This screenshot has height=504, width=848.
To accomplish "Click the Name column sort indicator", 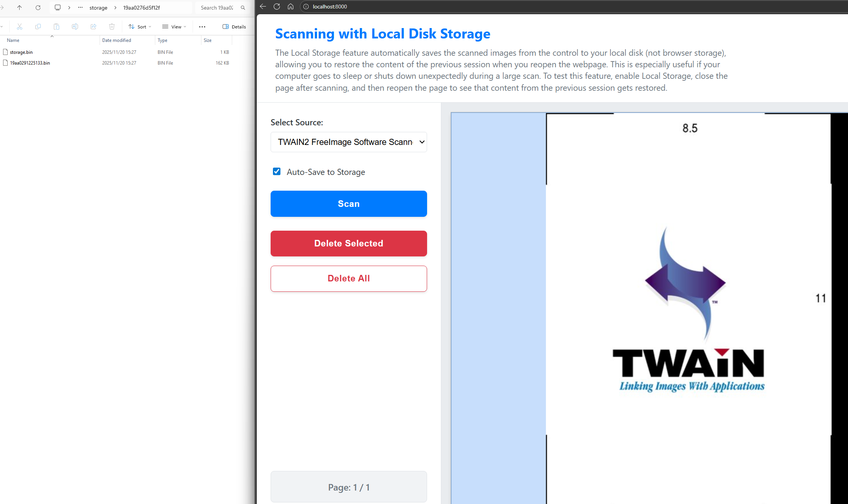I will click(x=52, y=37).
